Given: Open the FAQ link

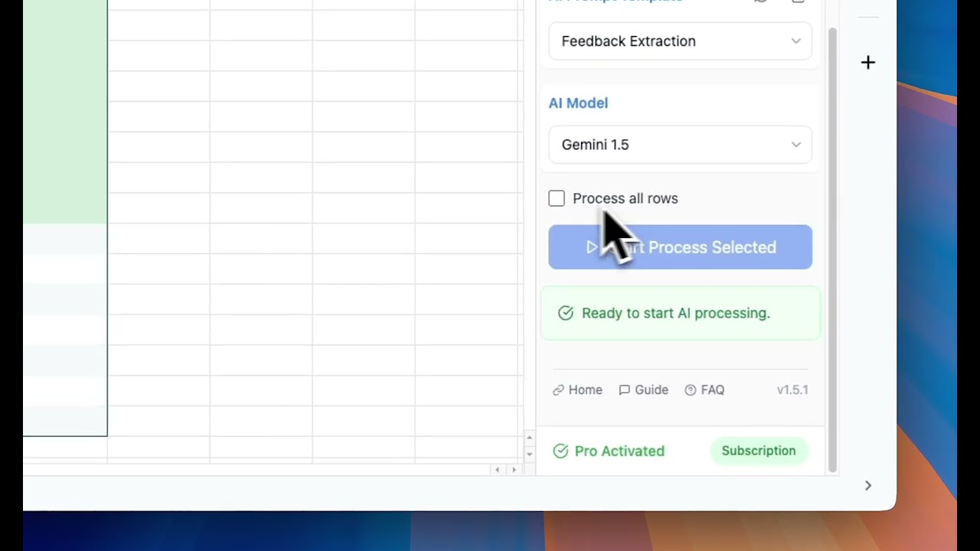Looking at the screenshot, I should click(704, 390).
